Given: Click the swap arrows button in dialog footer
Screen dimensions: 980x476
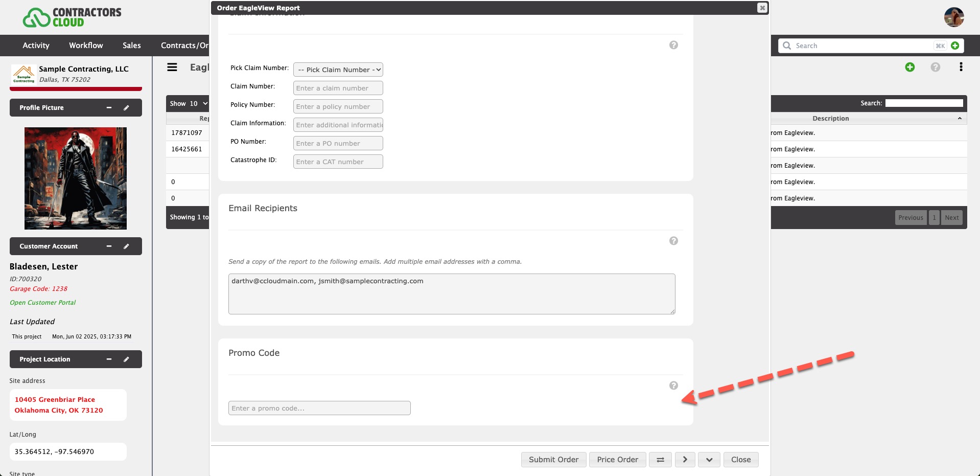Looking at the screenshot, I should point(660,460).
